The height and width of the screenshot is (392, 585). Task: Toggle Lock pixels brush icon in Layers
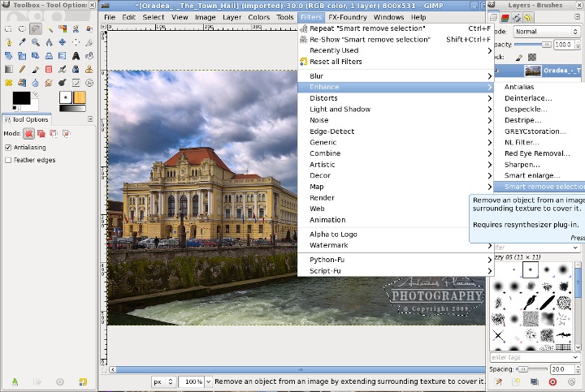click(x=519, y=58)
